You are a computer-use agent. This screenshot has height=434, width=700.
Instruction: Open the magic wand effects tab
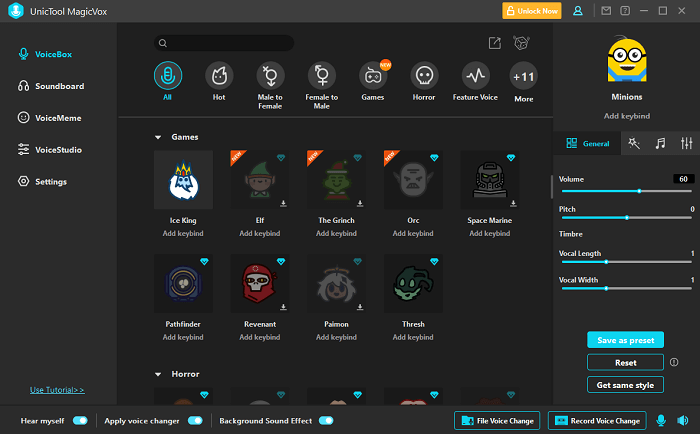634,144
